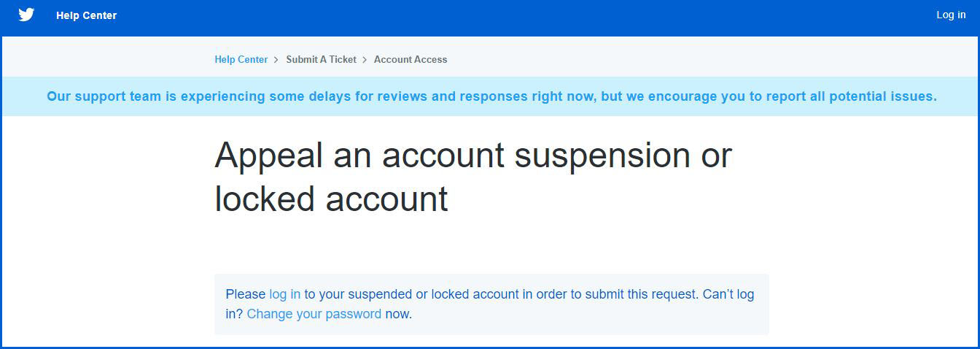Select the Submit A Ticket breadcrumb

click(x=321, y=60)
